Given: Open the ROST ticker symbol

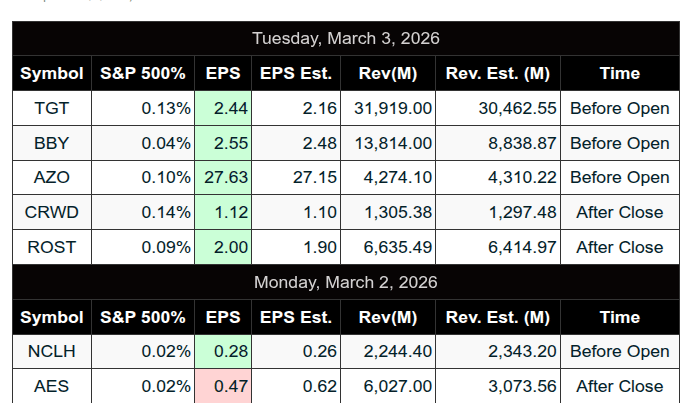Looking at the screenshot, I should [52, 247].
